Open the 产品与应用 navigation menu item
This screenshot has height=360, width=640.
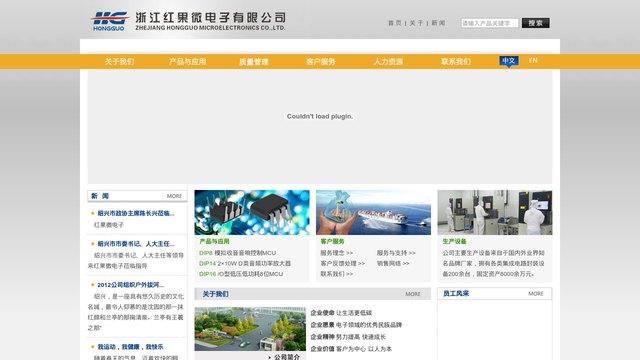pos(187,62)
